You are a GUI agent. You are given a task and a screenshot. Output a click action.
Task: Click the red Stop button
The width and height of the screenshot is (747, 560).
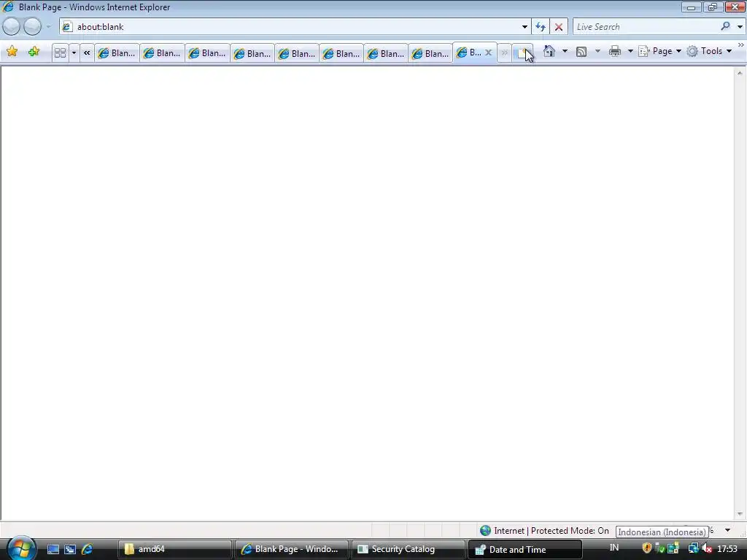[559, 27]
